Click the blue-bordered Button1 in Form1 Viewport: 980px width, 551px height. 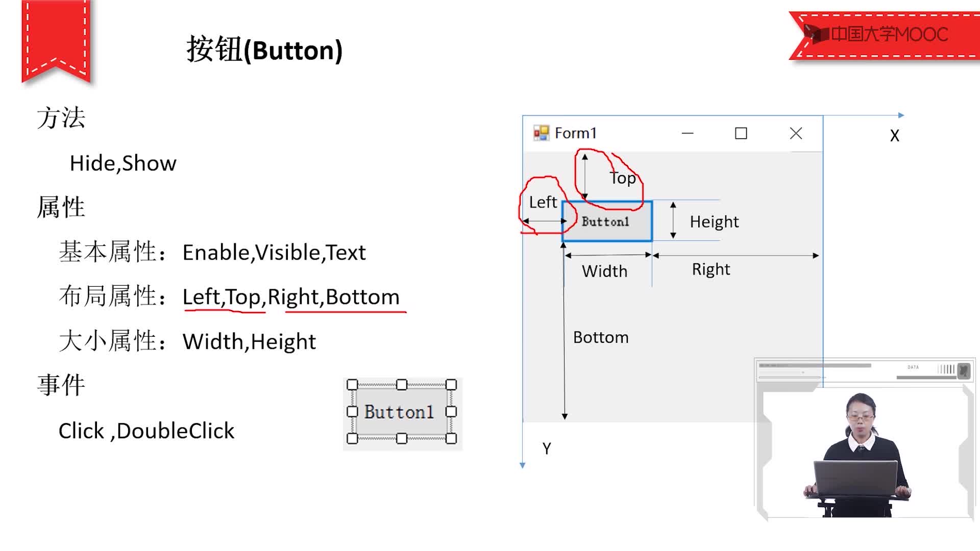[607, 221]
